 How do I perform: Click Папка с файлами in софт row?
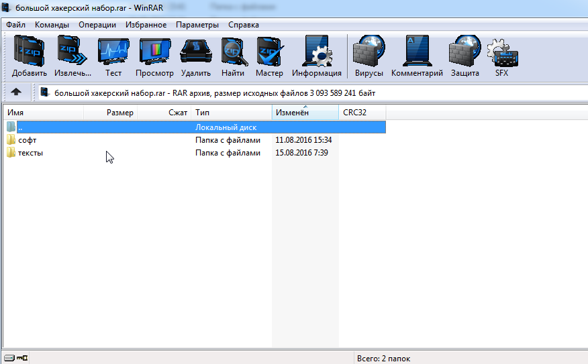coord(228,140)
